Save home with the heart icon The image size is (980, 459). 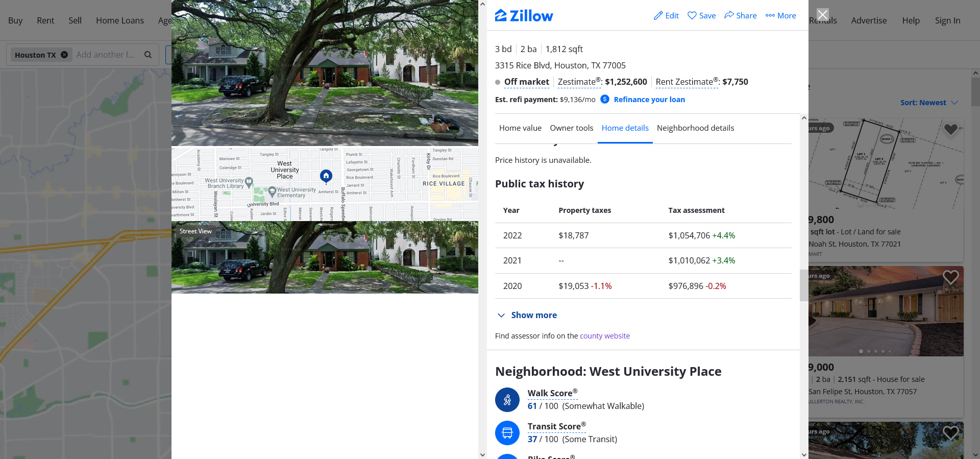pyautogui.click(x=692, y=15)
